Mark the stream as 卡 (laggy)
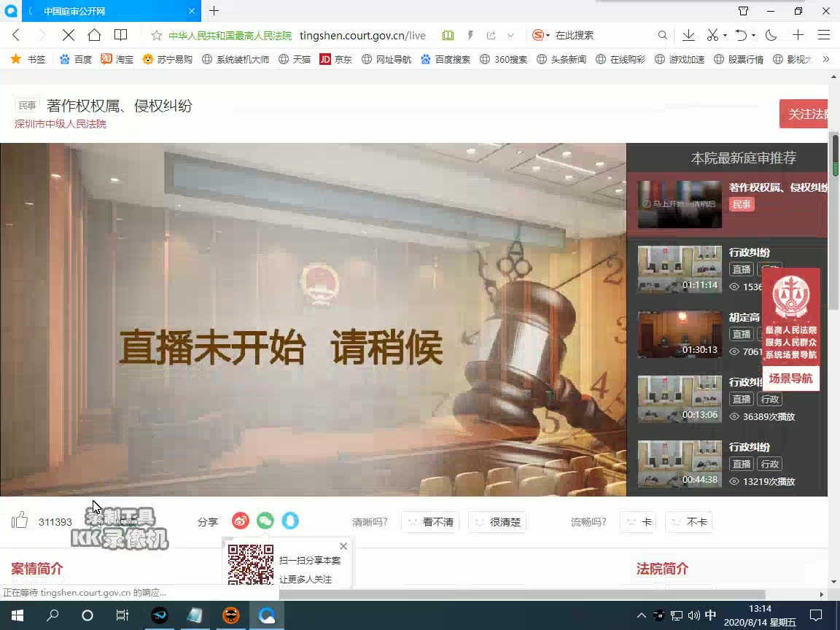 pos(637,521)
